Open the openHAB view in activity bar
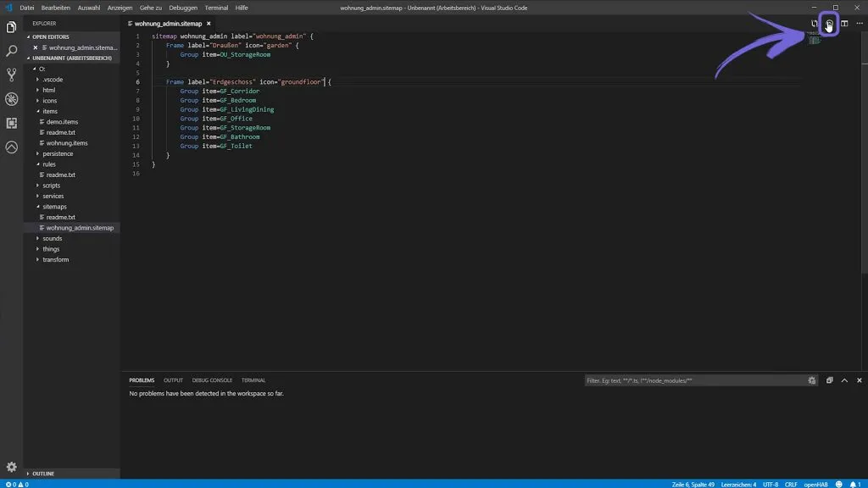 point(11,147)
